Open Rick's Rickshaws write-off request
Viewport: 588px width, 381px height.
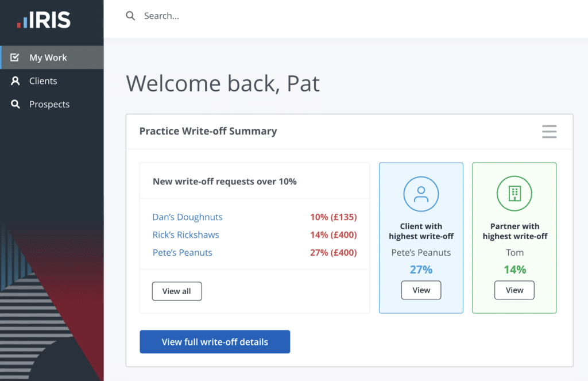pos(186,235)
